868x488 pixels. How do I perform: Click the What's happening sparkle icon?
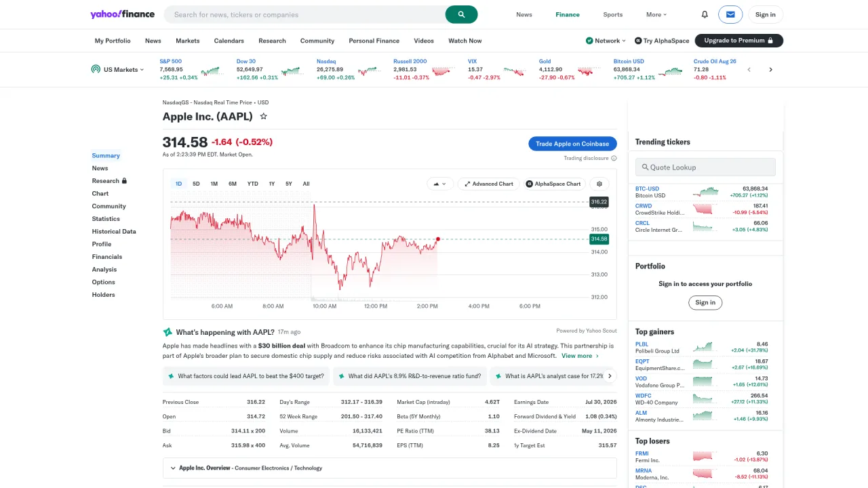click(167, 332)
